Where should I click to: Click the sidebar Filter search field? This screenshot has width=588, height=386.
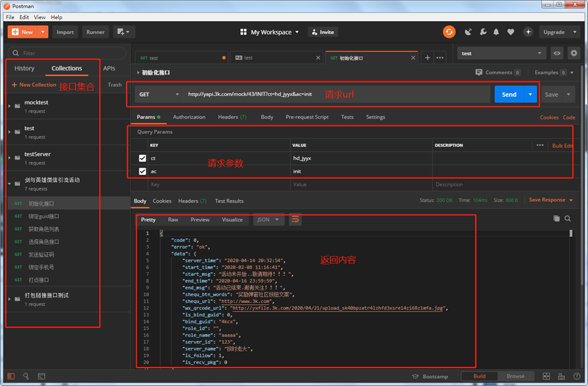67,53
